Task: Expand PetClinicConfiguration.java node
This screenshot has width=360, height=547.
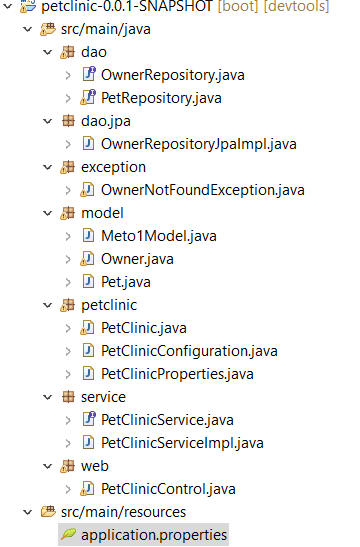Action: (68, 351)
